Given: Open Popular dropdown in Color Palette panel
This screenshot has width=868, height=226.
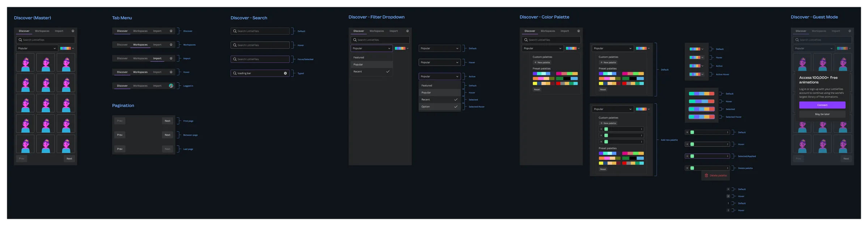Looking at the screenshot, I should point(542,48).
